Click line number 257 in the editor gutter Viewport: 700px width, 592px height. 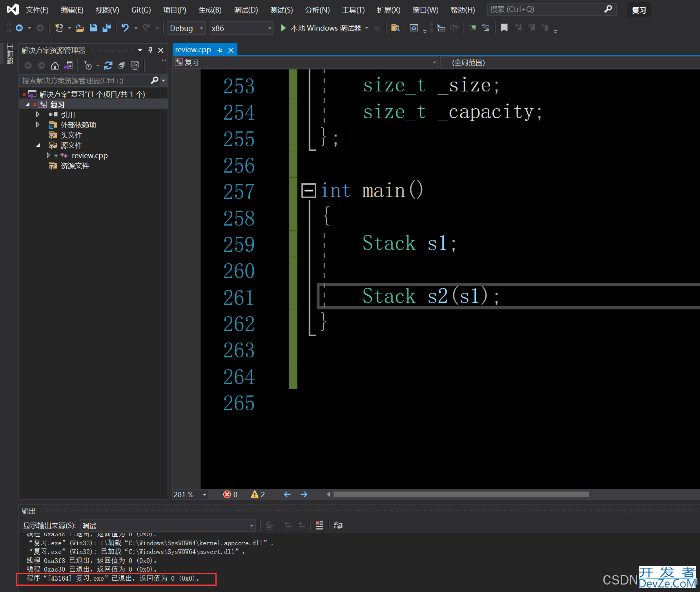[239, 192]
